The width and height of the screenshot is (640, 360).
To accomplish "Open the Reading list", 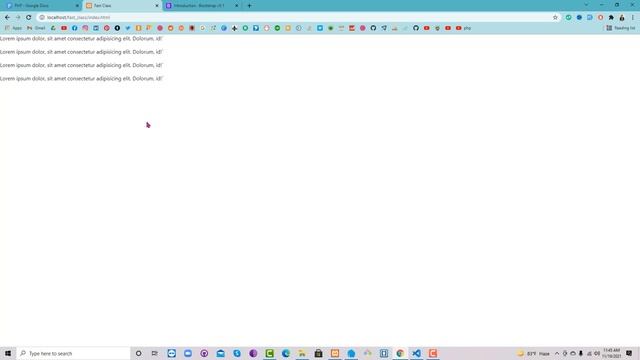I will (620, 28).
